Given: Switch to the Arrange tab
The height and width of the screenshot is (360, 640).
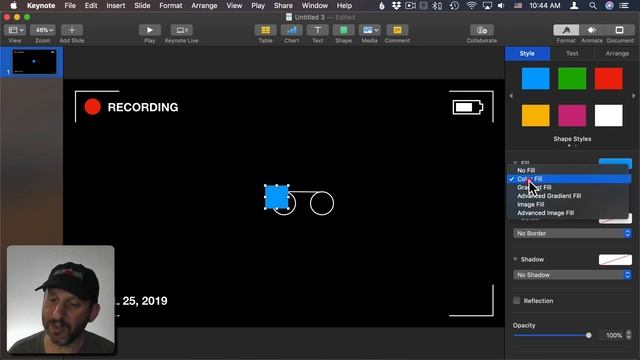Looking at the screenshot, I should [617, 53].
